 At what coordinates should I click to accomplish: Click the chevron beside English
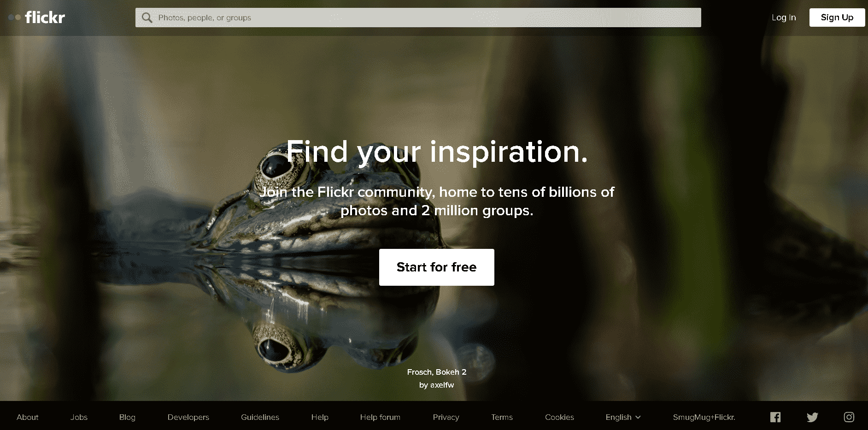pyautogui.click(x=638, y=417)
